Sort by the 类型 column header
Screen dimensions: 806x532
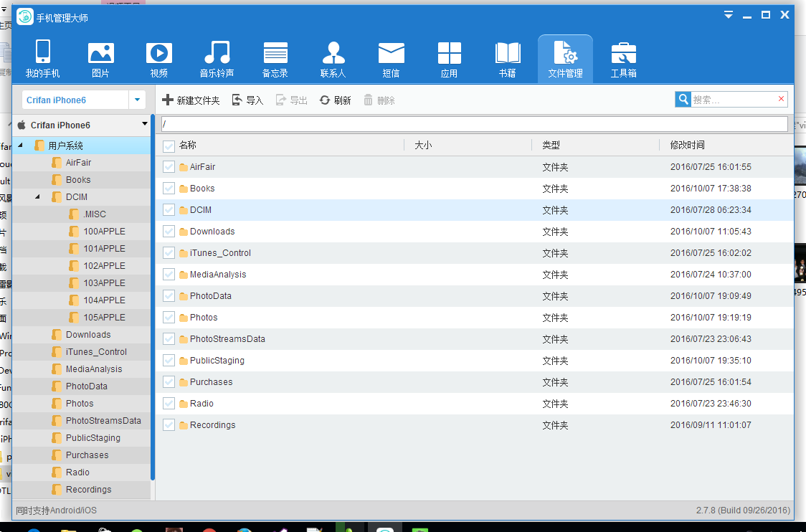[551, 145]
